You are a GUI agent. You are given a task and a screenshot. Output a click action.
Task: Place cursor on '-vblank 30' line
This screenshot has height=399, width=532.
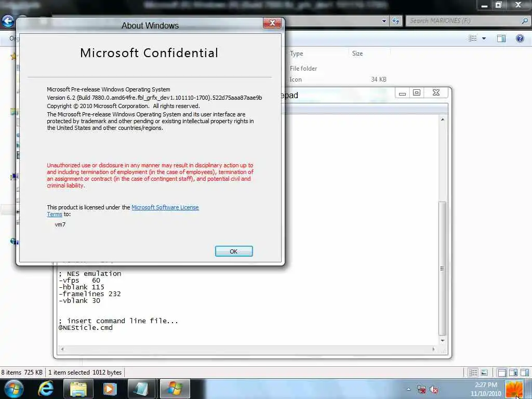coord(79,301)
